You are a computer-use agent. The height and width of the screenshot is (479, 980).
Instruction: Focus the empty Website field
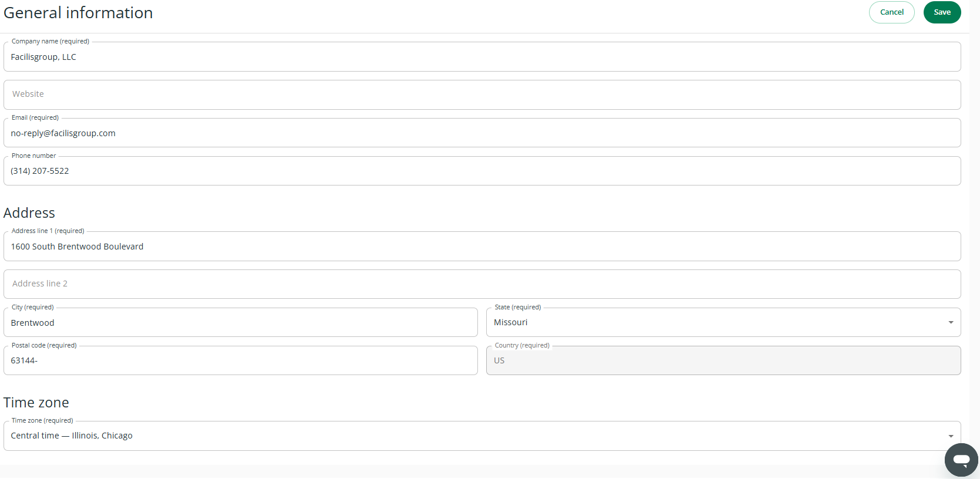(481, 95)
